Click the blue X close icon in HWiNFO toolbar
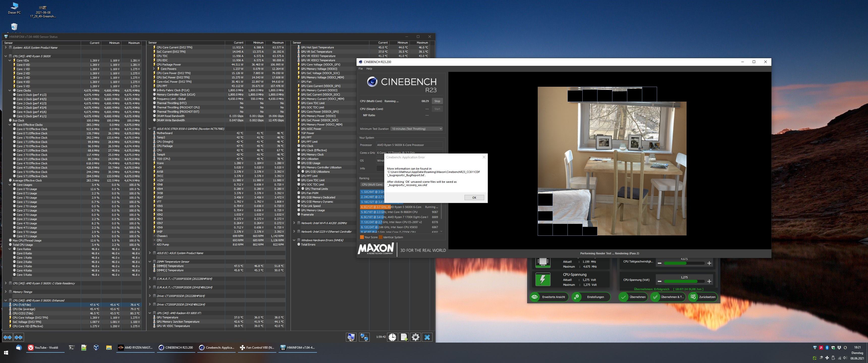 pos(427,337)
